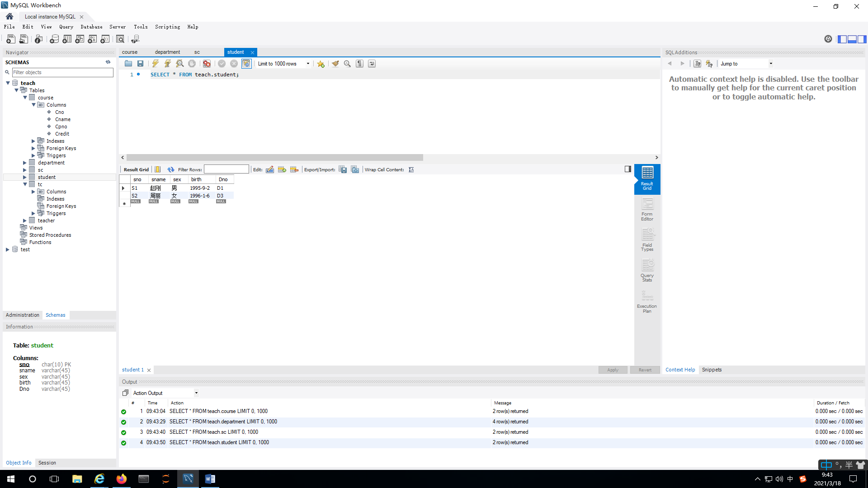Screen dimensions: 868x488
Task: Expand the test schema node
Action: click(x=8, y=249)
